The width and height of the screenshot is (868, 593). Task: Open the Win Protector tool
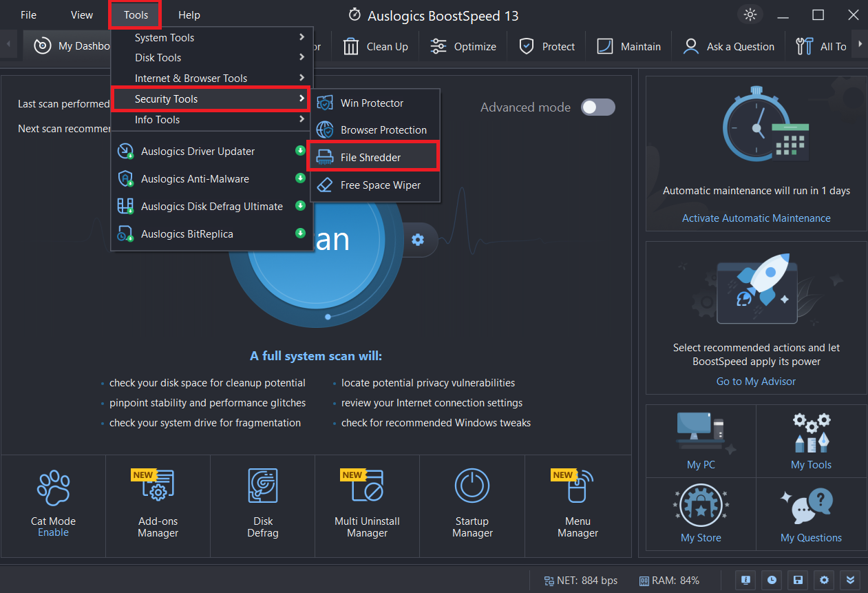(374, 103)
